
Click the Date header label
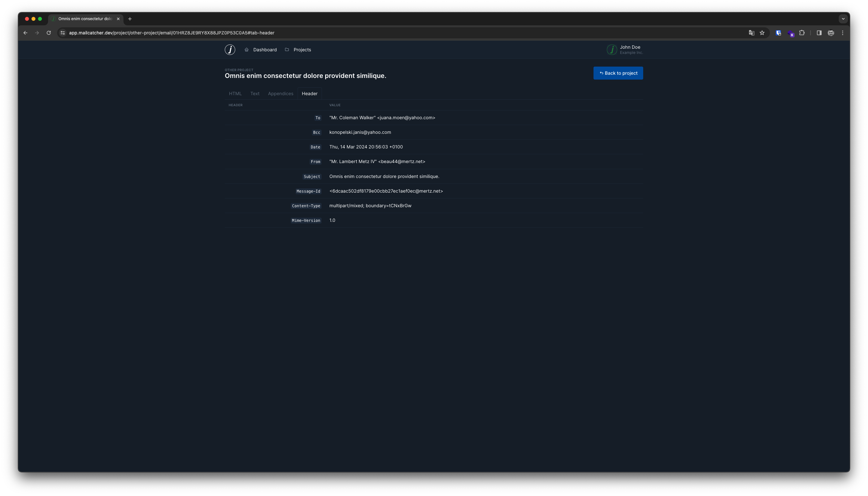(315, 147)
